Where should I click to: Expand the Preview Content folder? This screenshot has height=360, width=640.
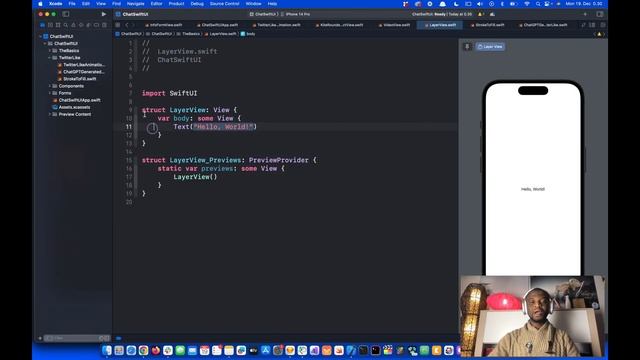click(49, 114)
